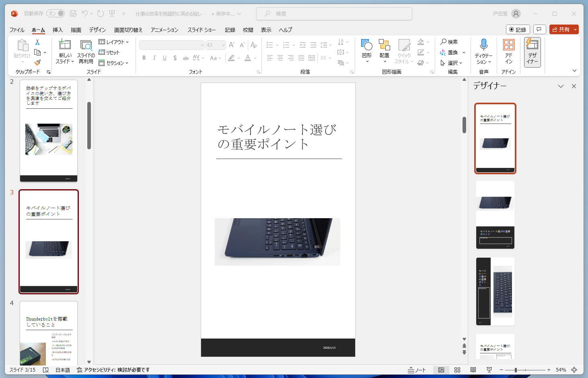
Task: Click the Save icon in title bar
Action: [73, 14]
